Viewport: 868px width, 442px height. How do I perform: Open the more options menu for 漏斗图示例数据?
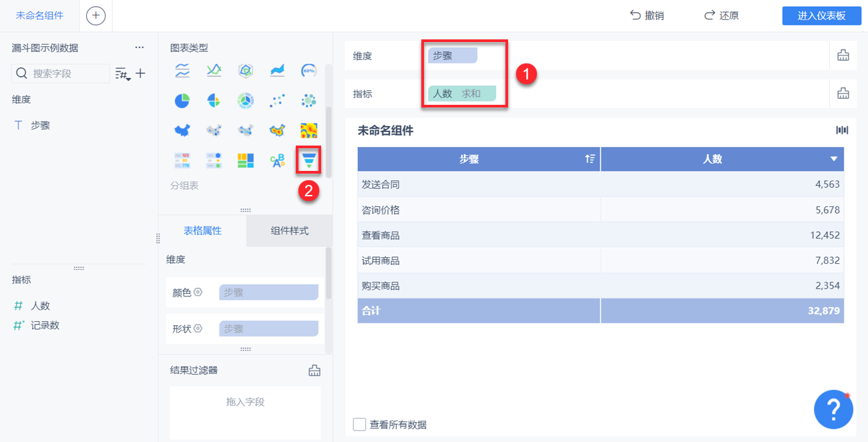click(x=140, y=48)
